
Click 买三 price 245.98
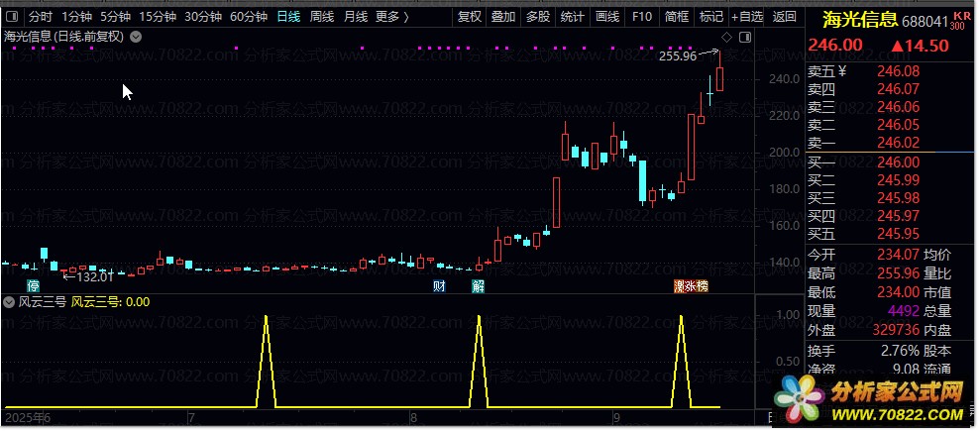[x=898, y=198]
